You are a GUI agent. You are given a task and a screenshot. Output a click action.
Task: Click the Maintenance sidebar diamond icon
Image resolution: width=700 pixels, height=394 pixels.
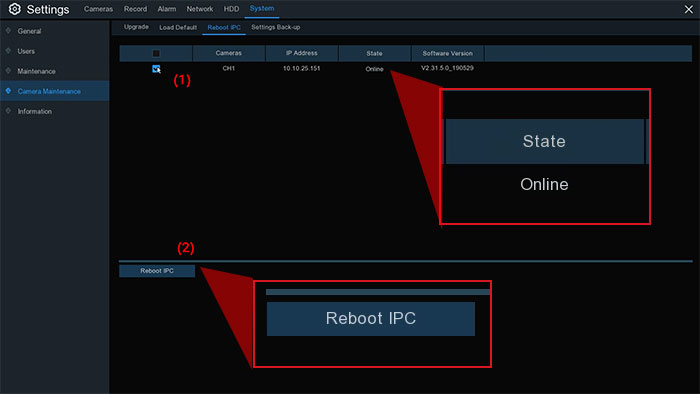click(8, 71)
